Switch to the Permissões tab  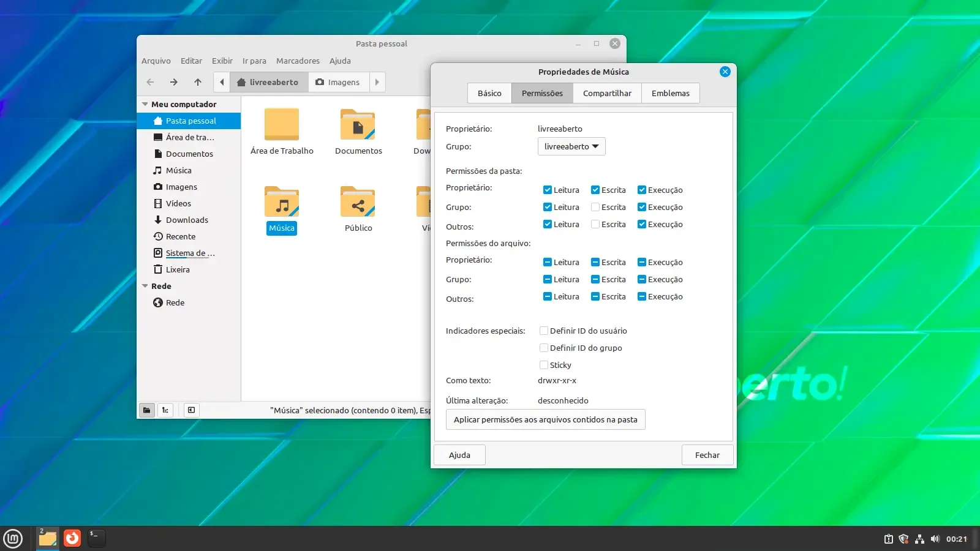(x=542, y=93)
